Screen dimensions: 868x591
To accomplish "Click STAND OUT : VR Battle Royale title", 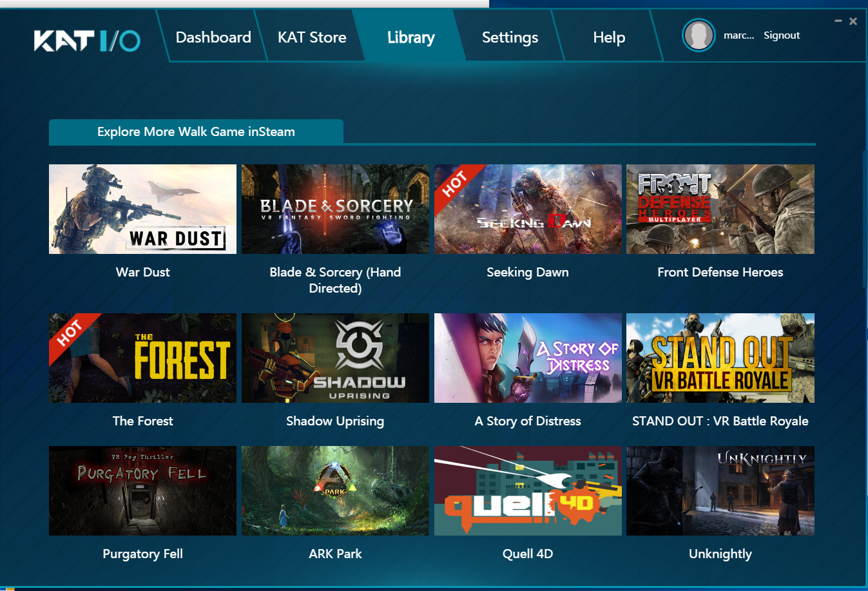I will (x=720, y=421).
